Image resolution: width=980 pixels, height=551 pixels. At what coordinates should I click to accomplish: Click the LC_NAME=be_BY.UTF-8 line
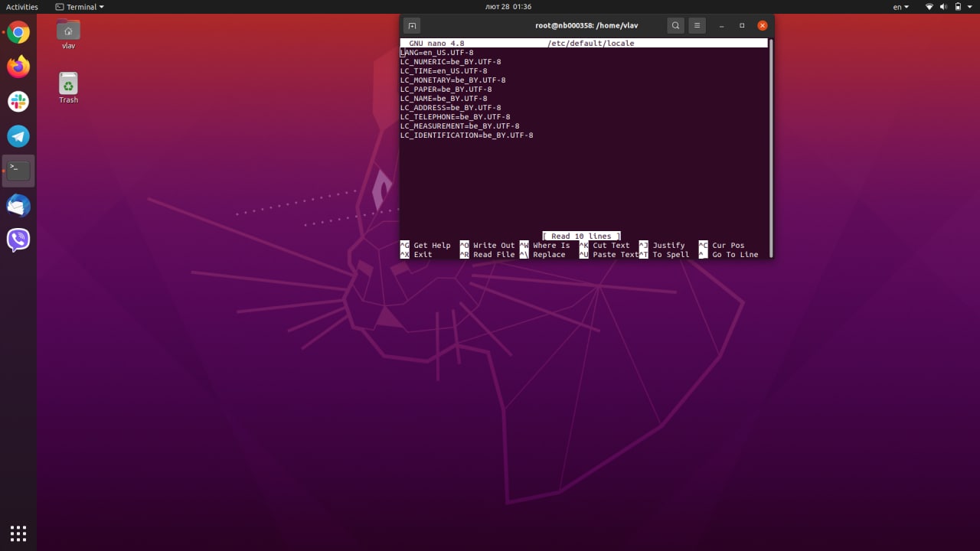click(444, 99)
